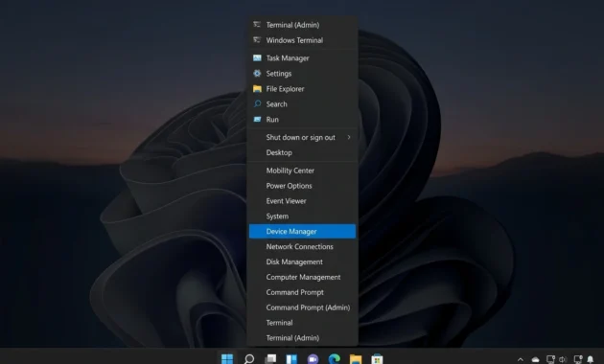
Task: Open Task View on the taskbar
Action: (270, 358)
